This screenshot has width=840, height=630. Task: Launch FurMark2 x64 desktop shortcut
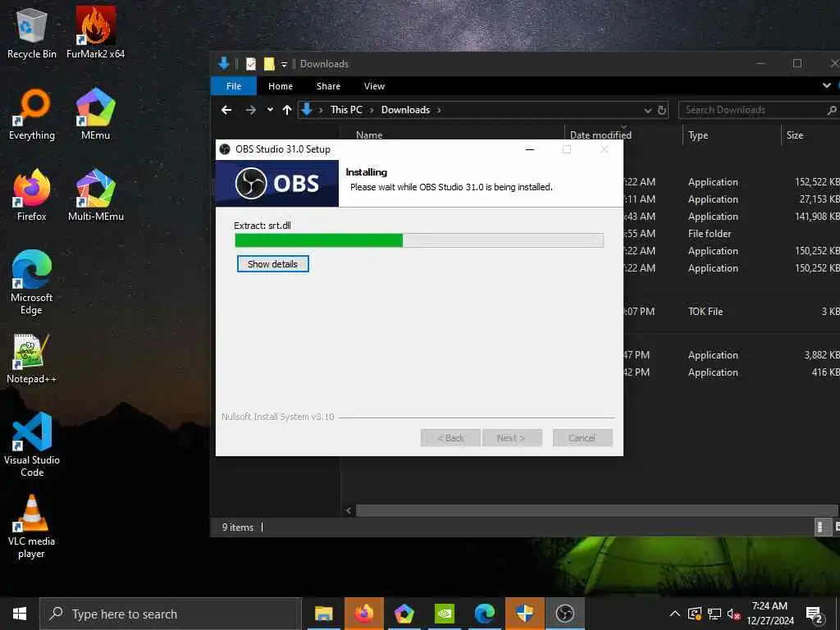(95, 33)
